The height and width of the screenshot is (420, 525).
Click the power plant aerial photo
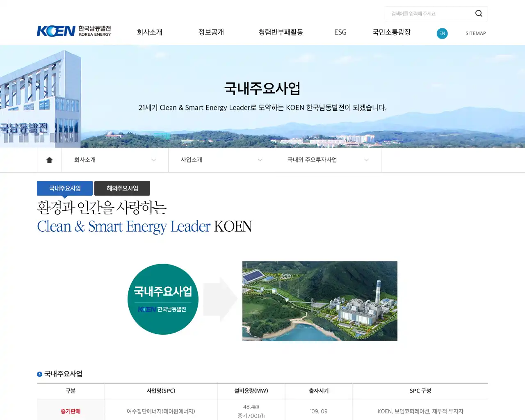[x=320, y=301]
